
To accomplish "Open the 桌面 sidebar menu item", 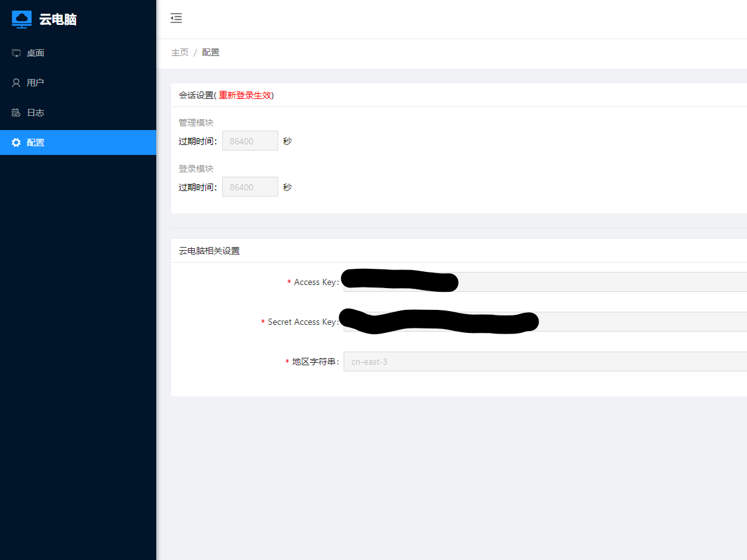I will point(35,53).
